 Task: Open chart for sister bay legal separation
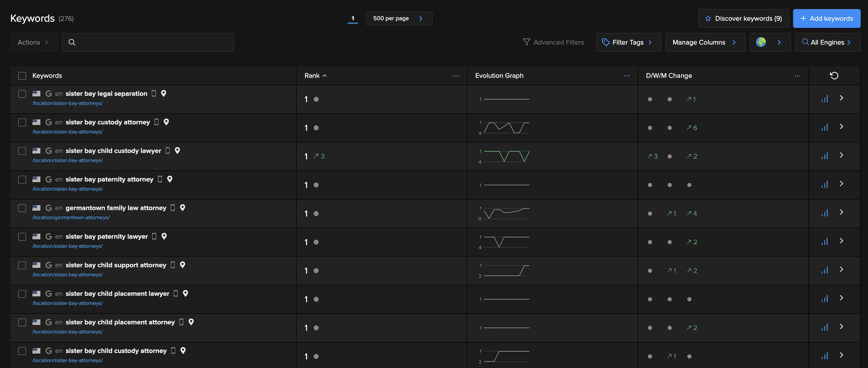825,99
